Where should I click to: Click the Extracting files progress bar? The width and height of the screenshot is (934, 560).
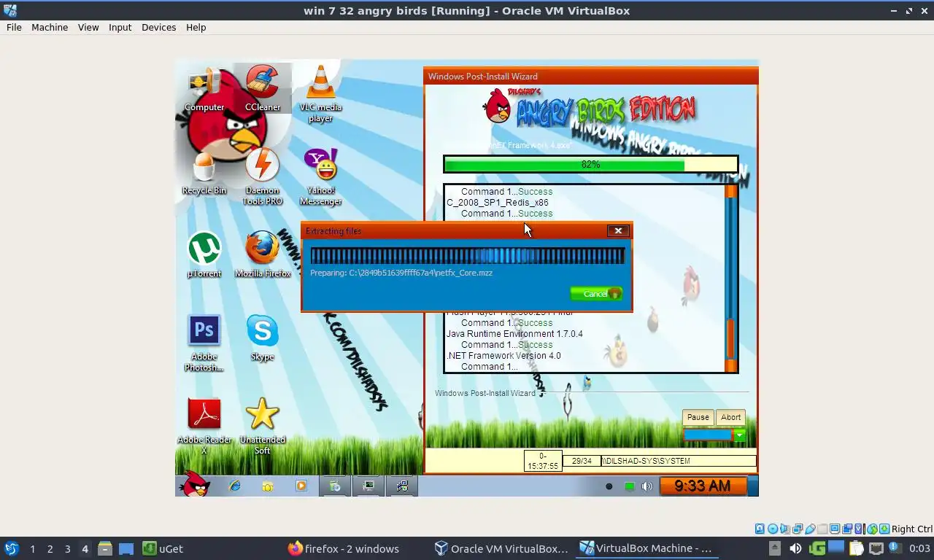pyautogui.click(x=468, y=255)
